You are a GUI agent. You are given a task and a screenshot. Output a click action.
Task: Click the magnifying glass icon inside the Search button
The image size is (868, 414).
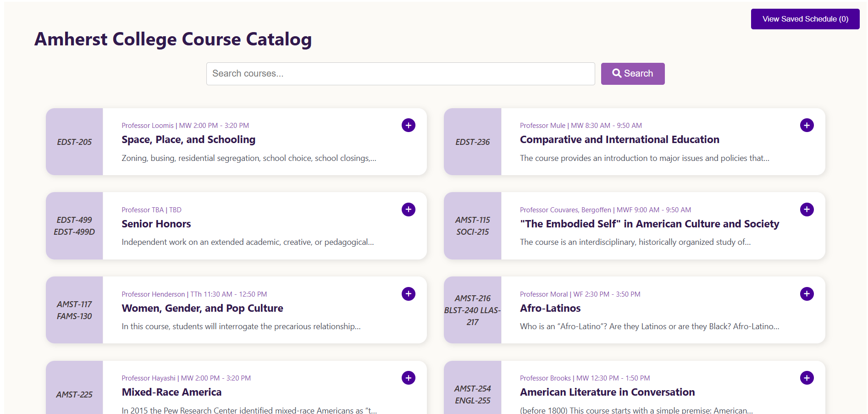[x=617, y=73]
